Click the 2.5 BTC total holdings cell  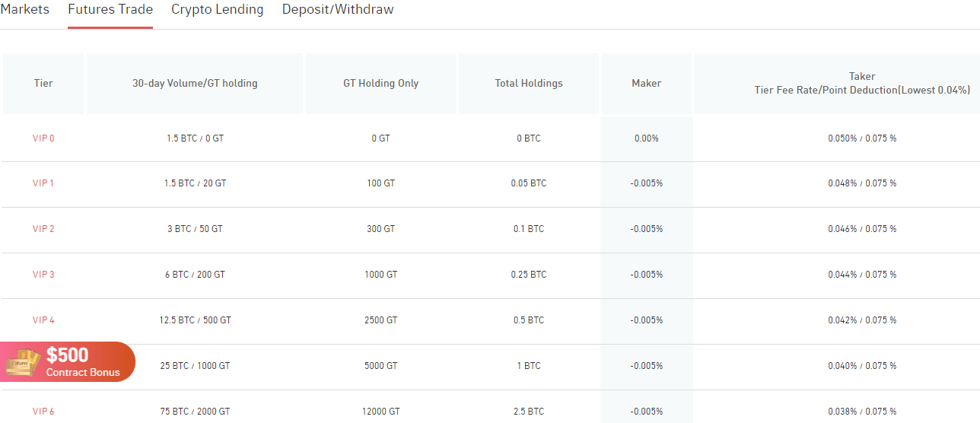point(529,412)
